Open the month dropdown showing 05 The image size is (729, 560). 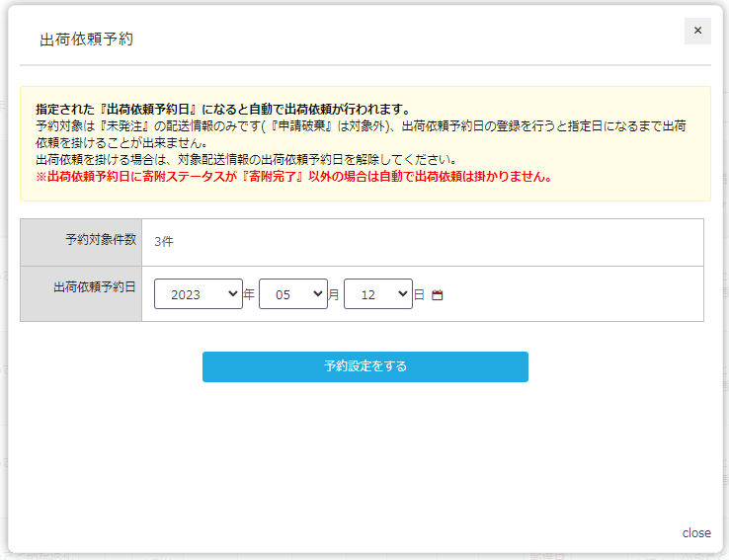tap(292, 294)
